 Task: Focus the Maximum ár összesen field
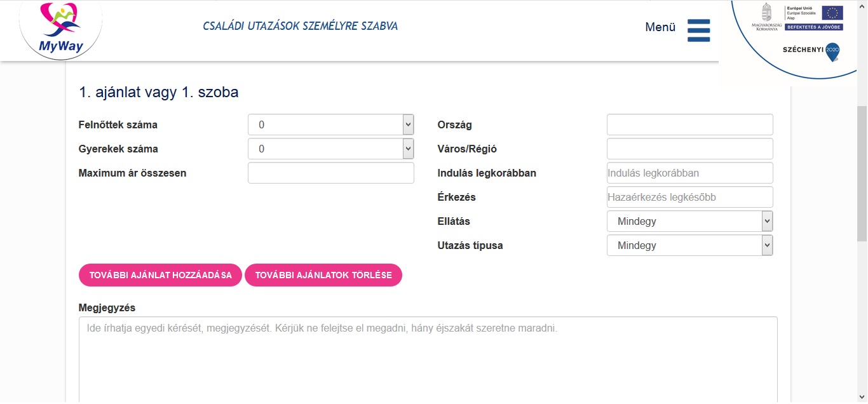point(330,173)
